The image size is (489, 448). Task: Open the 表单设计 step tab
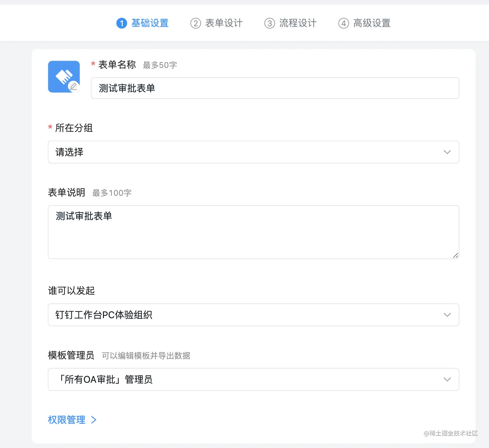point(217,23)
